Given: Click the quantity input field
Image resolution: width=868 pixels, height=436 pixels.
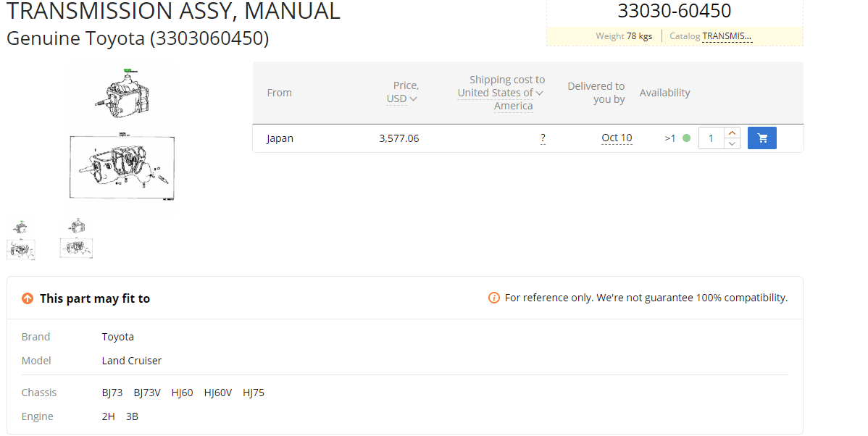Looking at the screenshot, I should 711,138.
